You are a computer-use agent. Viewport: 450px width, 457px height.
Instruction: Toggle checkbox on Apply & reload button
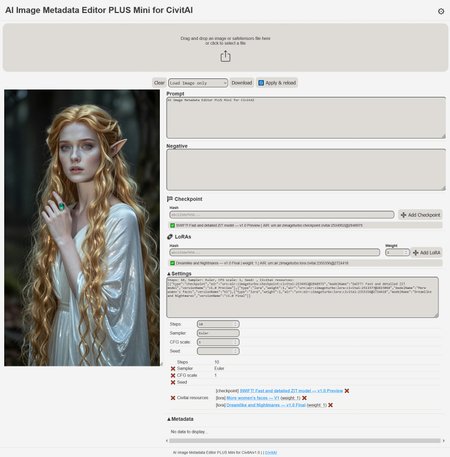pyautogui.click(x=261, y=83)
